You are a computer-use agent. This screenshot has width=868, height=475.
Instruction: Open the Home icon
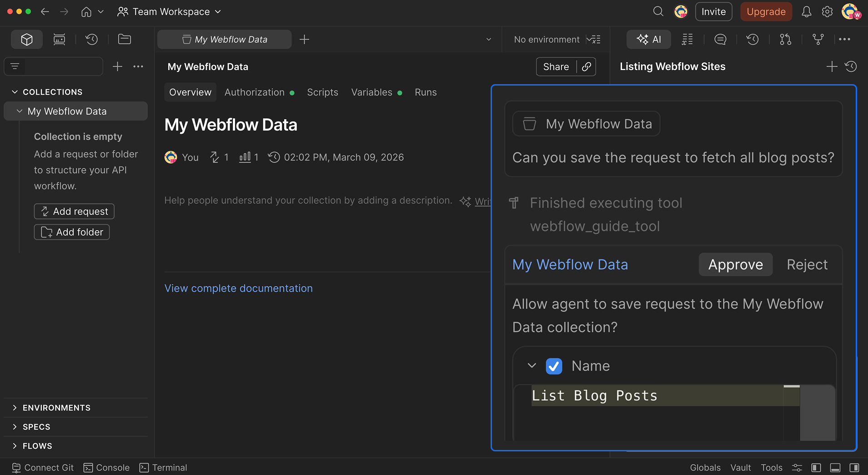pyautogui.click(x=86, y=12)
